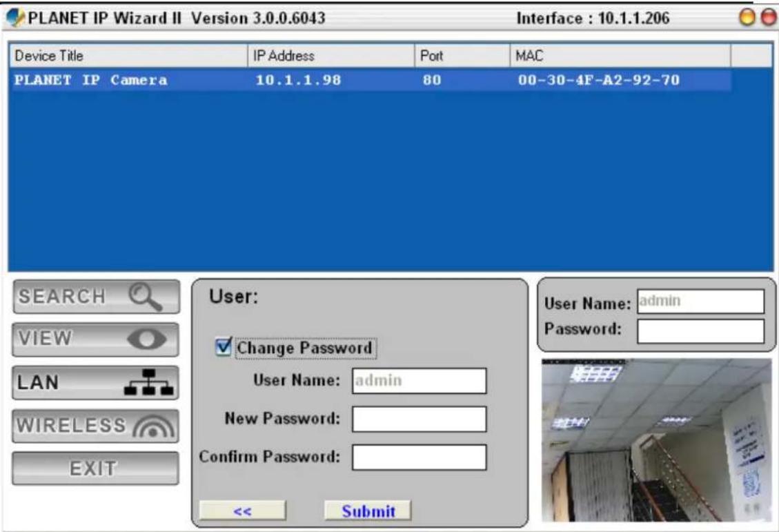Open WIRELESS settings button
Image resolution: width=779 pixels, height=532 pixels.
(95, 426)
